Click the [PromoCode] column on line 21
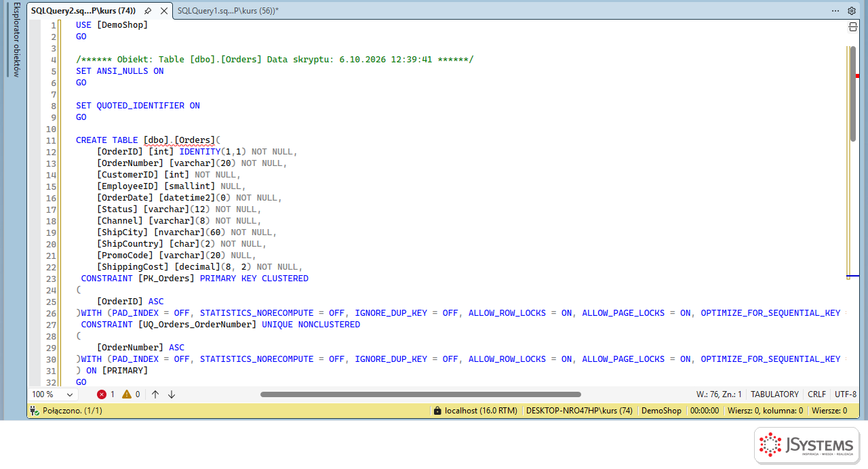The width and height of the screenshot is (868, 469). (x=125, y=256)
